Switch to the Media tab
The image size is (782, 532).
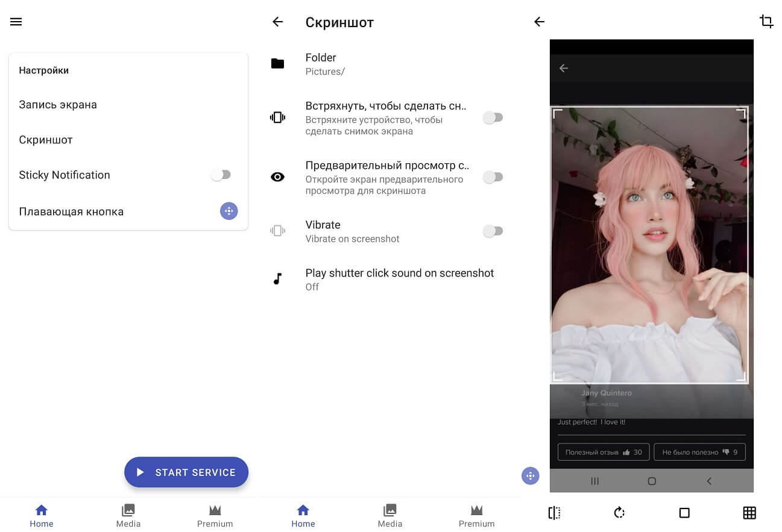pos(128,515)
